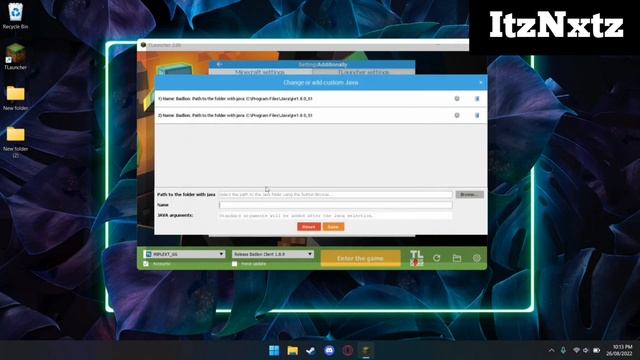Go back using the settings back arrow

click(x=219, y=64)
